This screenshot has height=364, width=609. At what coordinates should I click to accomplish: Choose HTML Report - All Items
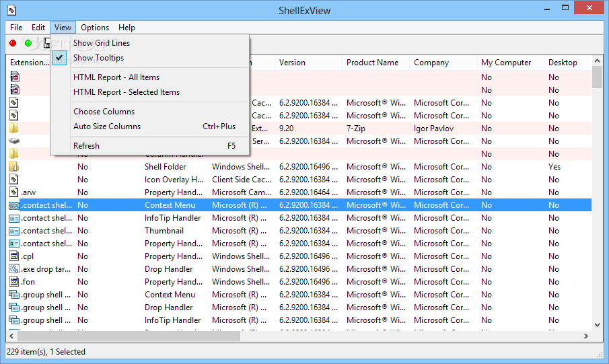coord(149,77)
